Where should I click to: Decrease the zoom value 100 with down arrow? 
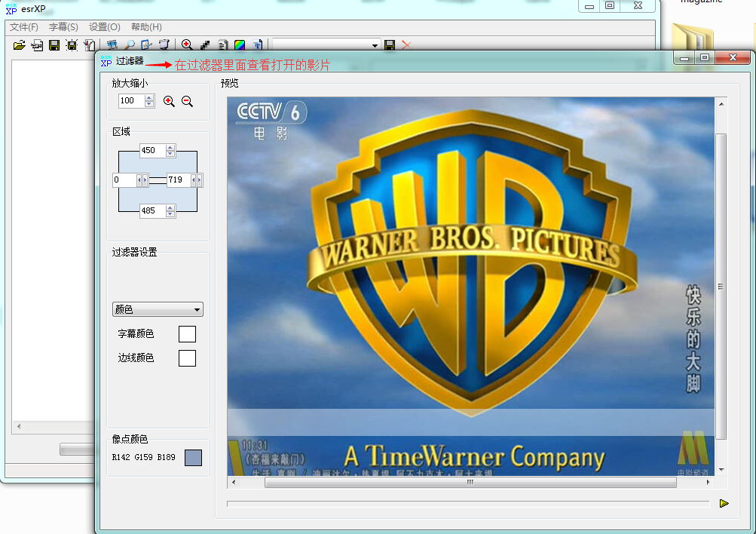[x=149, y=104]
